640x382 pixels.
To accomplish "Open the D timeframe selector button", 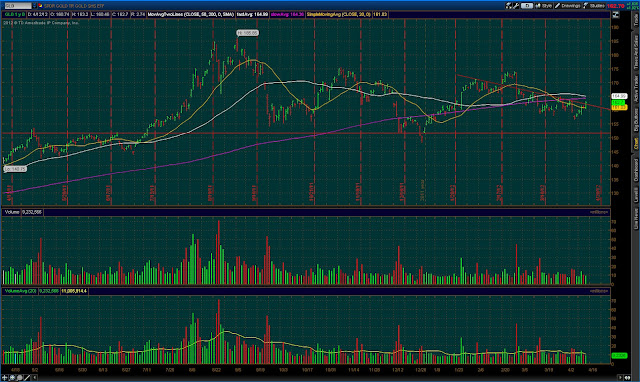I will (x=527, y=6).
